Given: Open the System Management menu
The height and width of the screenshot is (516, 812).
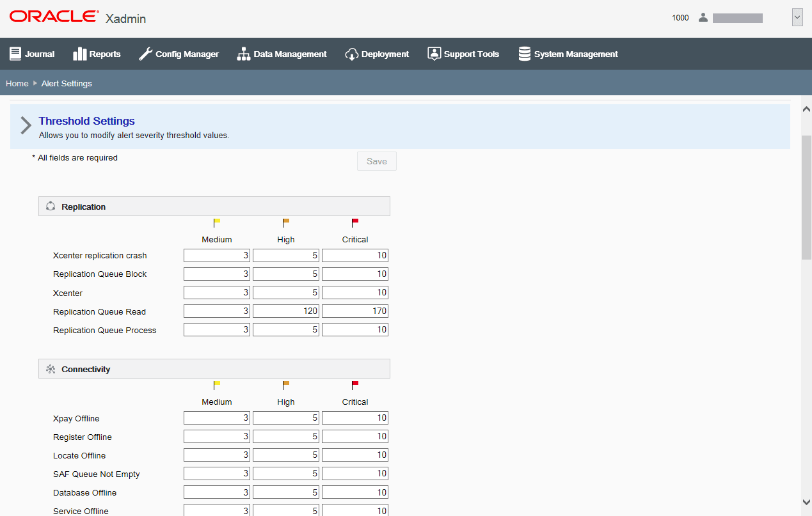Looking at the screenshot, I should pyautogui.click(x=568, y=54).
